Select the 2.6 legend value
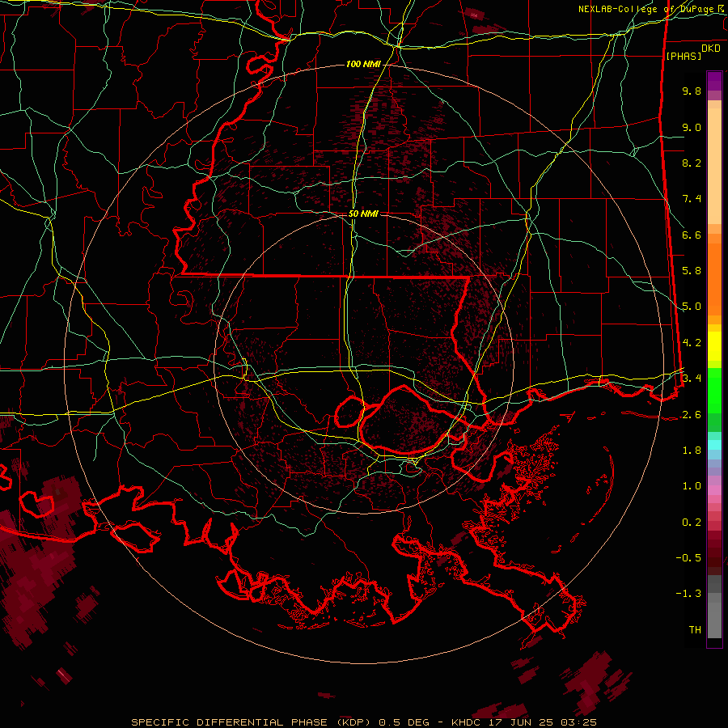Image resolution: width=728 pixels, height=728 pixels. (x=692, y=414)
